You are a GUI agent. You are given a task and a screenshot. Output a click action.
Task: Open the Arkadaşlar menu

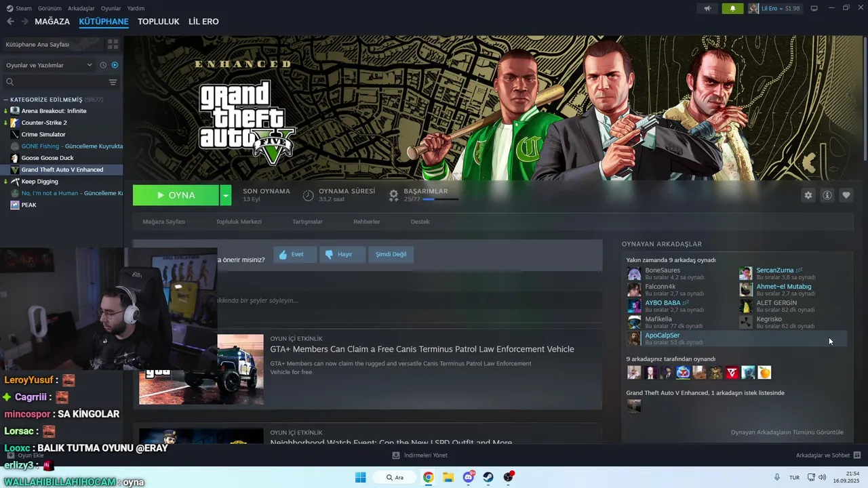coord(81,8)
